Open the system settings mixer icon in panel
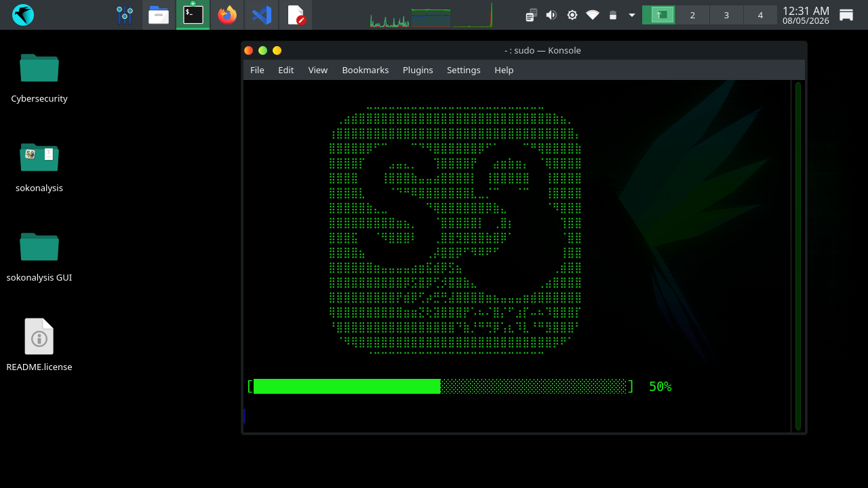868x488 pixels. (x=125, y=15)
